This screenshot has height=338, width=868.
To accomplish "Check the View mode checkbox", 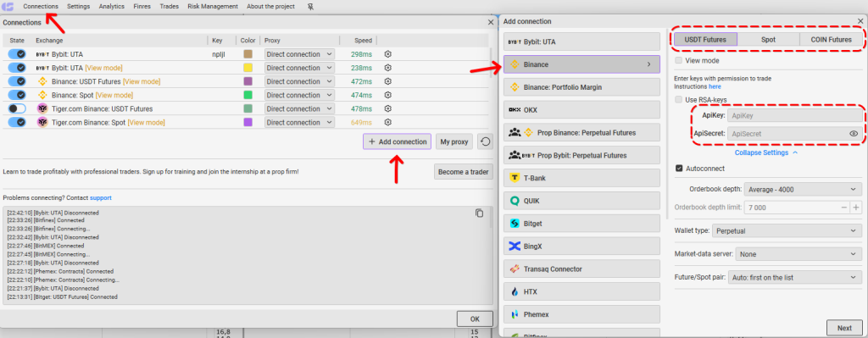I will pos(679,60).
